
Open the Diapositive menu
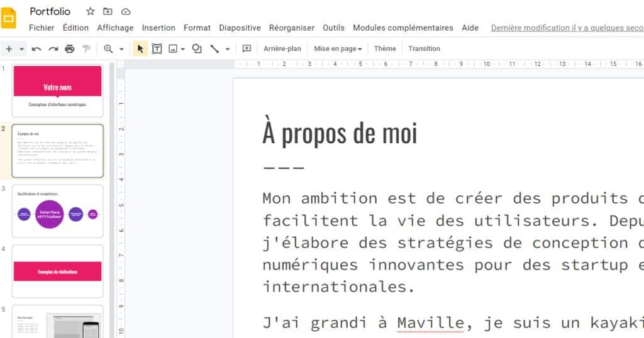pos(240,28)
